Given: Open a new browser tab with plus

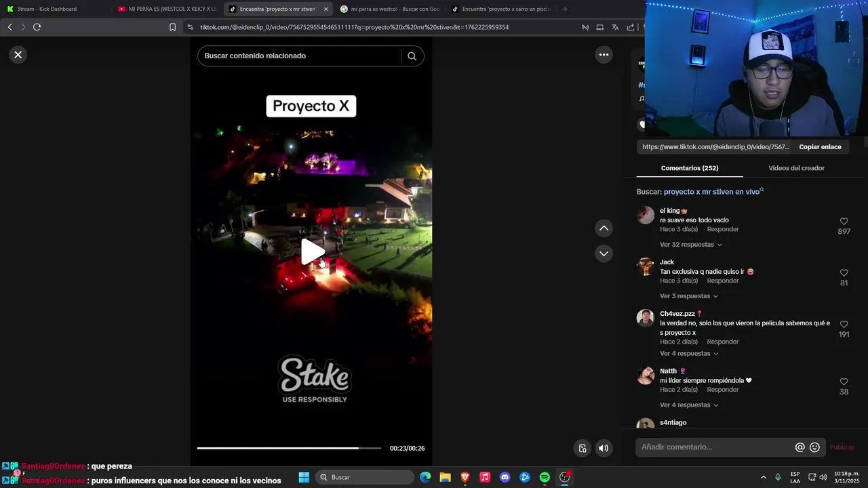Looking at the screenshot, I should pos(565,9).
